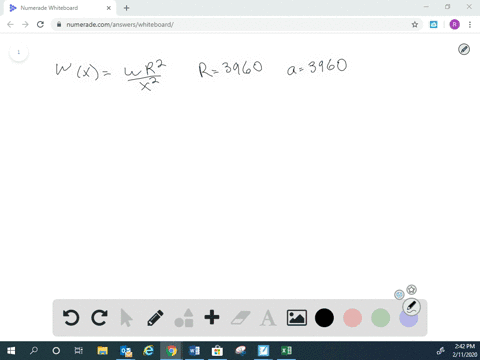Click the plus add tool
The image size is (480, 360).
pos(212,317)
